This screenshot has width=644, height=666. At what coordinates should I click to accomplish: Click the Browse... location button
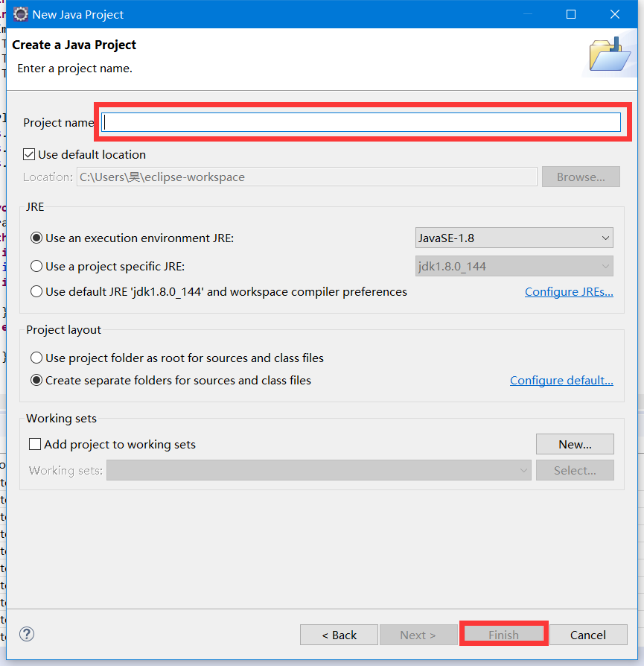click(581, 177)
